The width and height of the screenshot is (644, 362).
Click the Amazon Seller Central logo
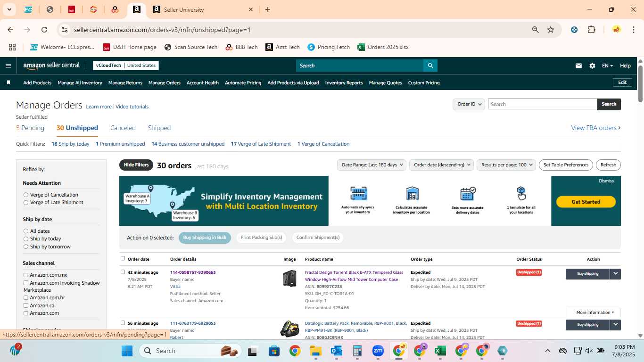point(51,66)
